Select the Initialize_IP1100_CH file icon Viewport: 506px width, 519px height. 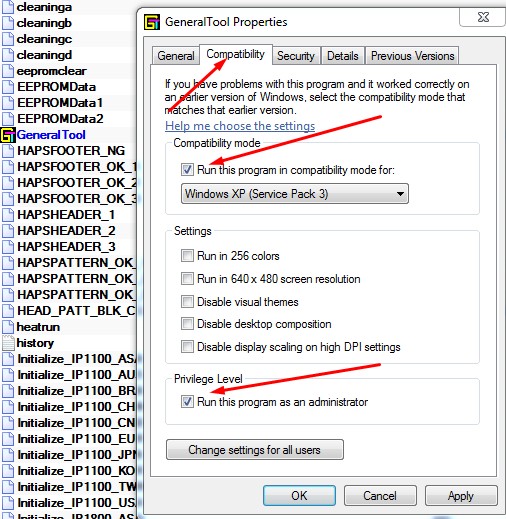[x=8, y=407]
